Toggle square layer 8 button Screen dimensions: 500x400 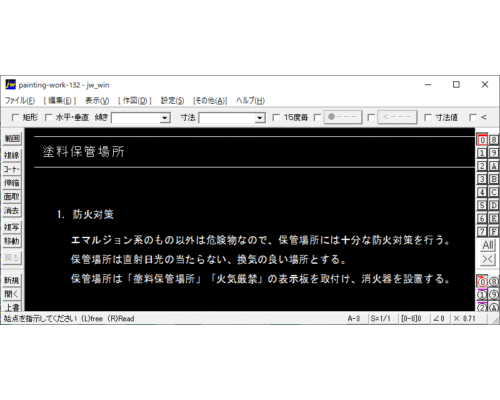(494, 140)
